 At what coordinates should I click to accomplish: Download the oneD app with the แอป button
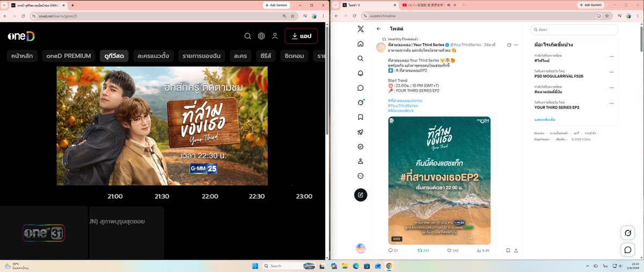pyautogui.click(x=301, y=36)
